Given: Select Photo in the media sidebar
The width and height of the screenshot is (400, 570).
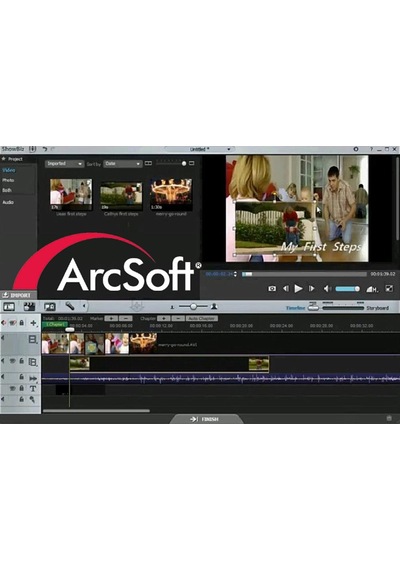Looking at the screenshot, I should point(8,180).
